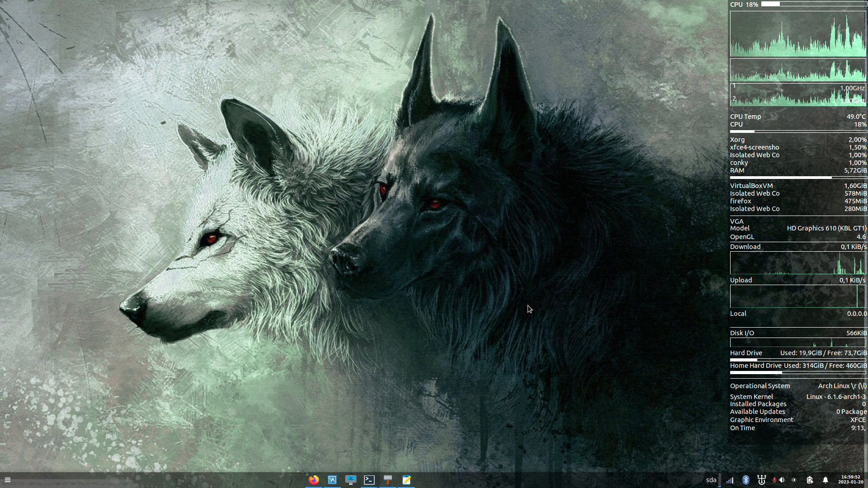Click the notes editor taskbar icon
Image resolution: width=868 pixels, height=488 pixels.
[x=406, y=480]
